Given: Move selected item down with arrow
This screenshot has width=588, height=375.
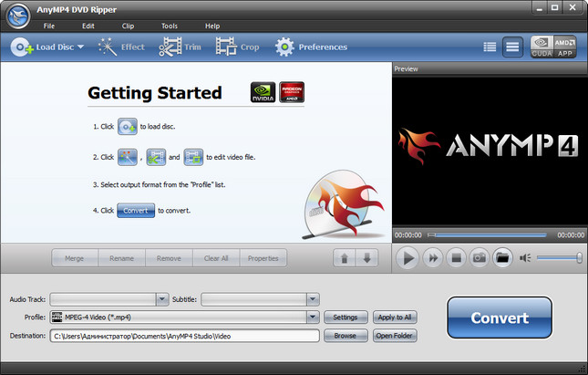Looking at the screenshot, I should tap(366, 258).
